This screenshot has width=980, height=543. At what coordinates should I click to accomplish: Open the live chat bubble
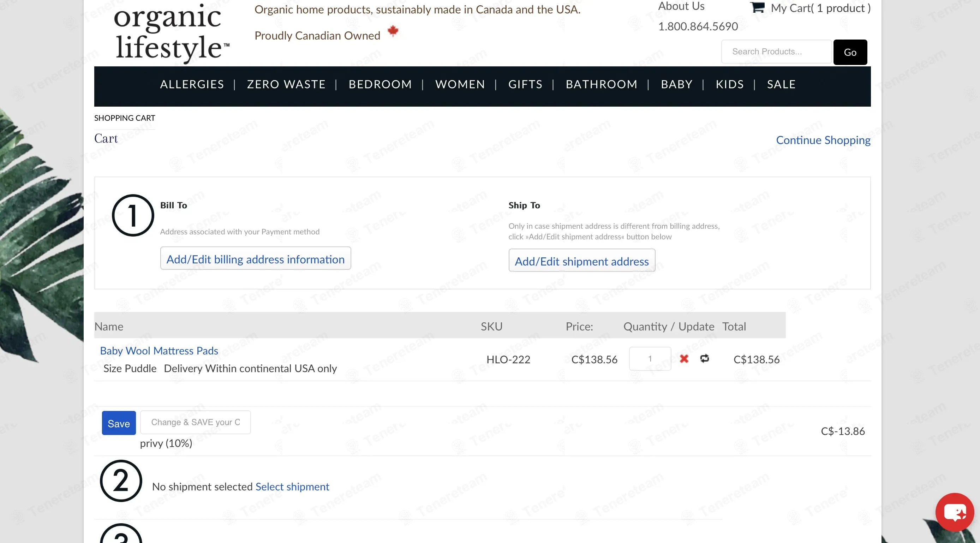pos(955,512)
